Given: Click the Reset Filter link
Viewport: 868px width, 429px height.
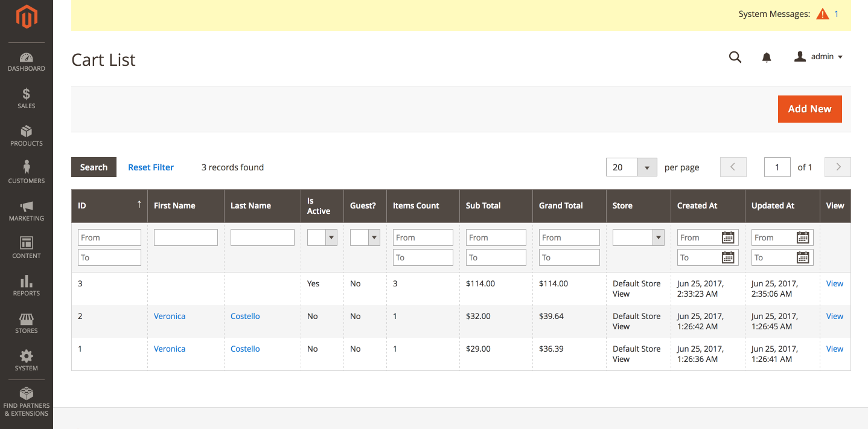Looking at the screenshot, I should click(x=151, y=167).
